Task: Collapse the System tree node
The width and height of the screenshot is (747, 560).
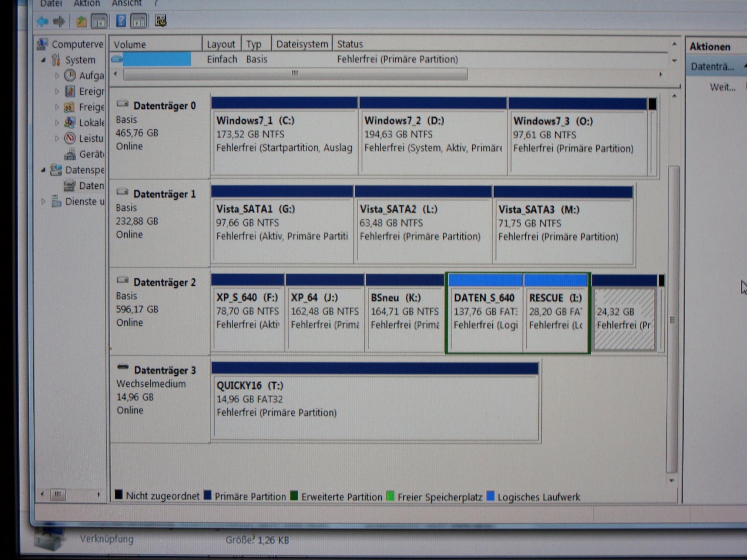Action: [x=44, y=60]
